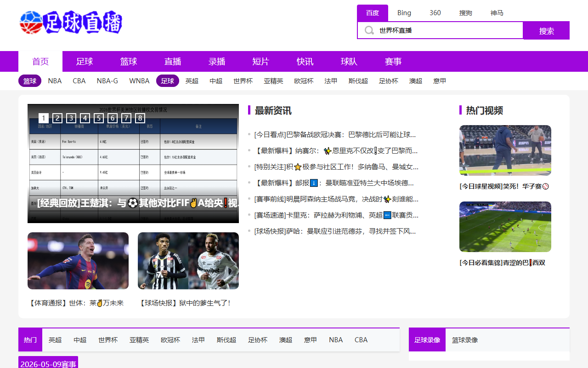Image resolution: width=588 pixels, height=368 pixels.
Task: Click the magnifier icon in search box
Action: [369, 30]
